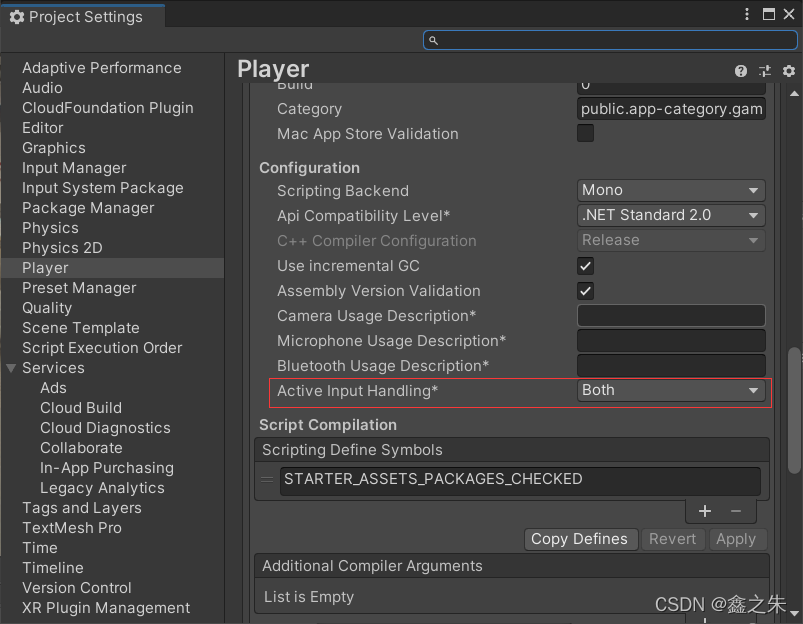Image resolution: width=803 pixels, height=624 pixels.
Task: Enable Mac App Store Validation
Action: tap(585, 133)
